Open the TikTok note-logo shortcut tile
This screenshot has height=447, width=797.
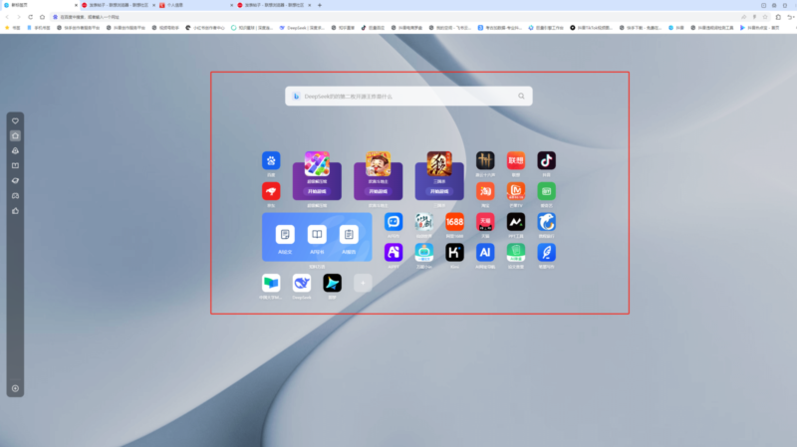tap(546, 161)
